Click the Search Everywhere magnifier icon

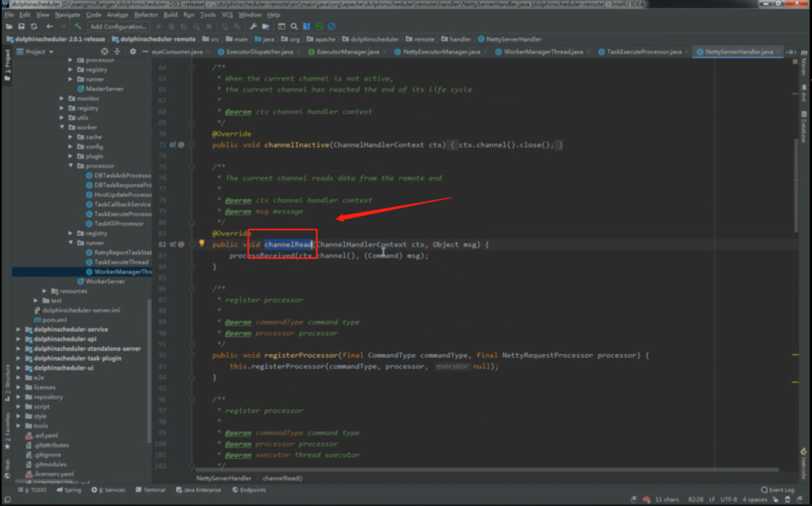(294, 26)
